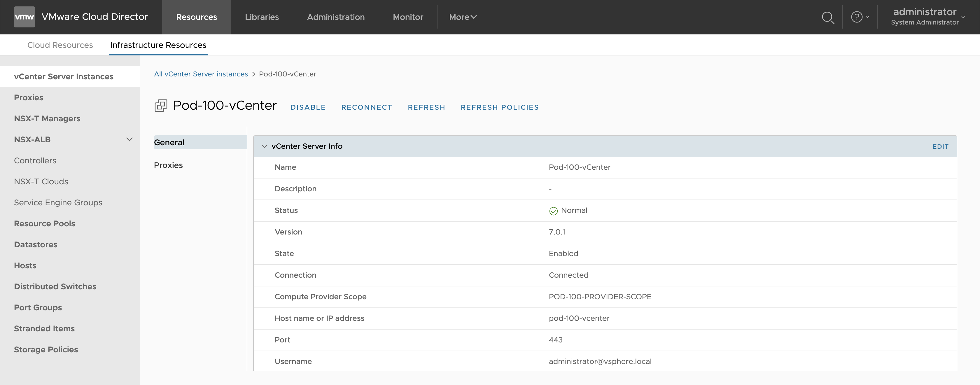Viewport: 980px width, 385px height.
Task: Switch to the Cloud Resources tab
Action: point(60,45)
